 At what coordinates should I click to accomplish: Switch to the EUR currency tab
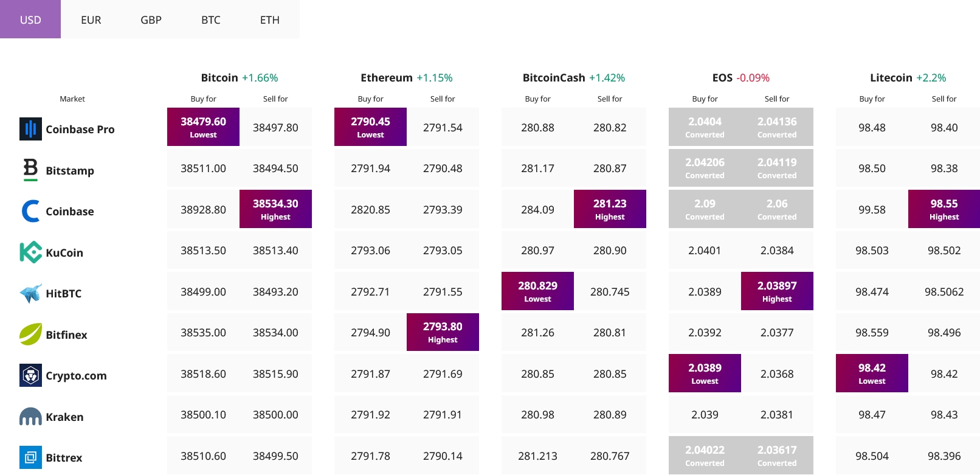91,19
